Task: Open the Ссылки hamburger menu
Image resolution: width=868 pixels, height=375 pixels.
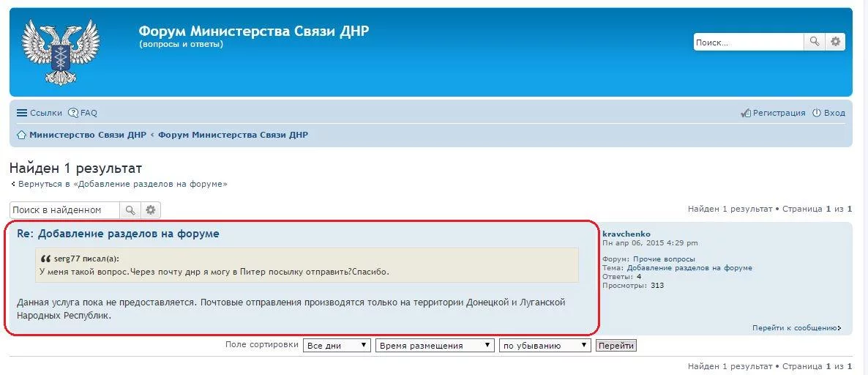Action: coord(40,113)
